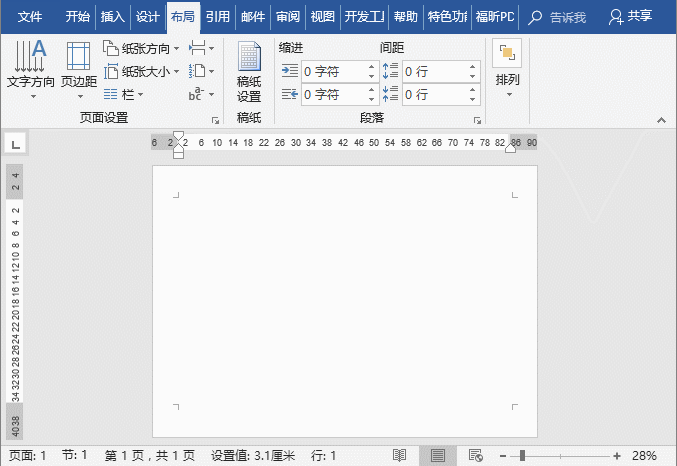
Task: Click the zoom slider handle
Action: (522, 456)
